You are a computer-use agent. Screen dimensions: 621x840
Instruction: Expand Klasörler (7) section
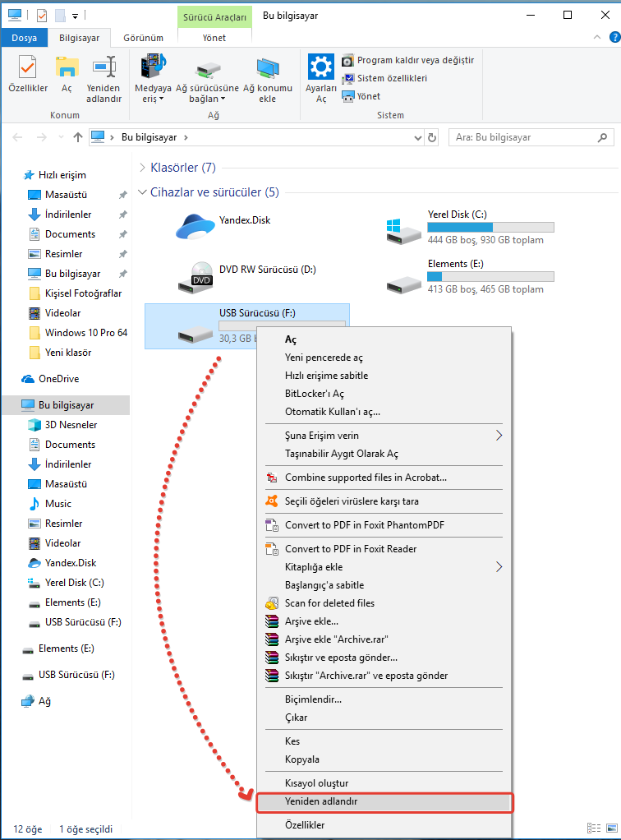142,168
